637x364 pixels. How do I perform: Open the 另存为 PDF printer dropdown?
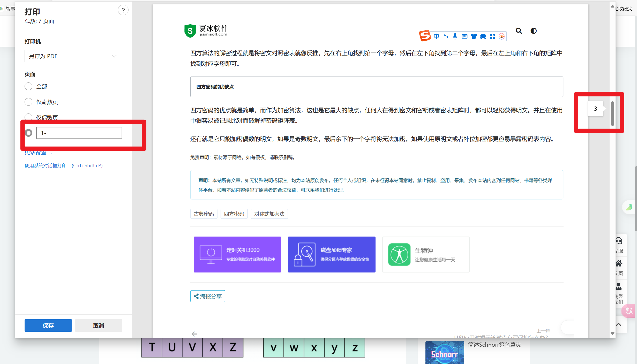73,56
